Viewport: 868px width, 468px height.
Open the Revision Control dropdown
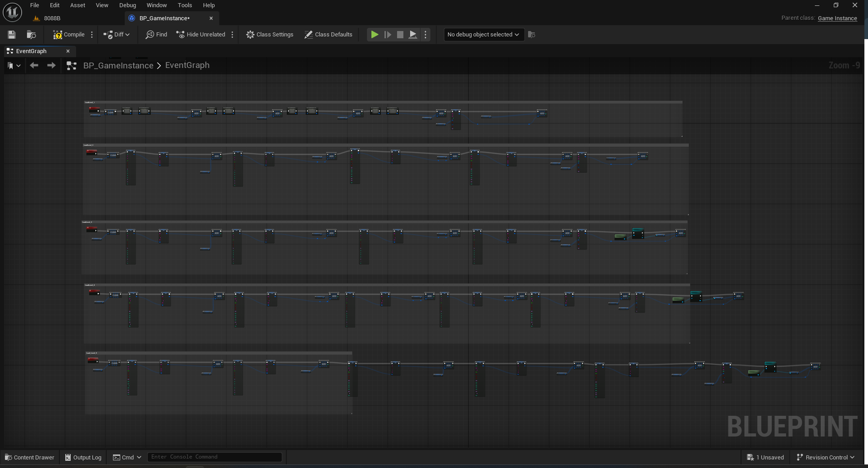[825, 457]
